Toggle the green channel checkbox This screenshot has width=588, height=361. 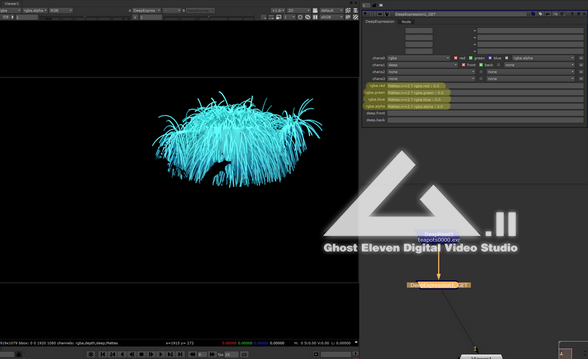(471, 58)
